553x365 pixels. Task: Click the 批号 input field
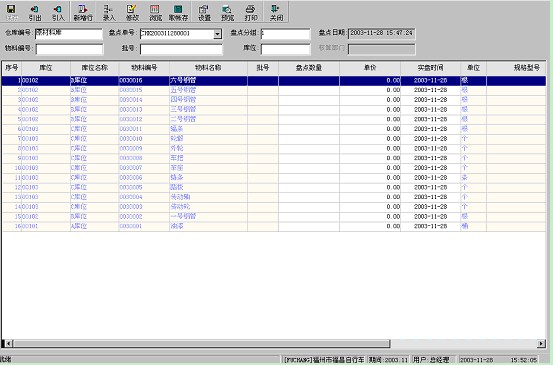[181, 49]
